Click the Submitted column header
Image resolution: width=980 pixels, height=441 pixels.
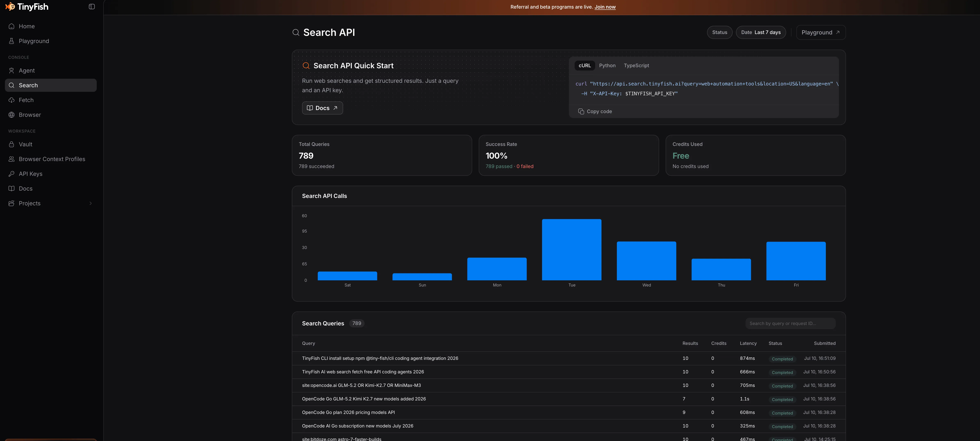tap(824, 343)
